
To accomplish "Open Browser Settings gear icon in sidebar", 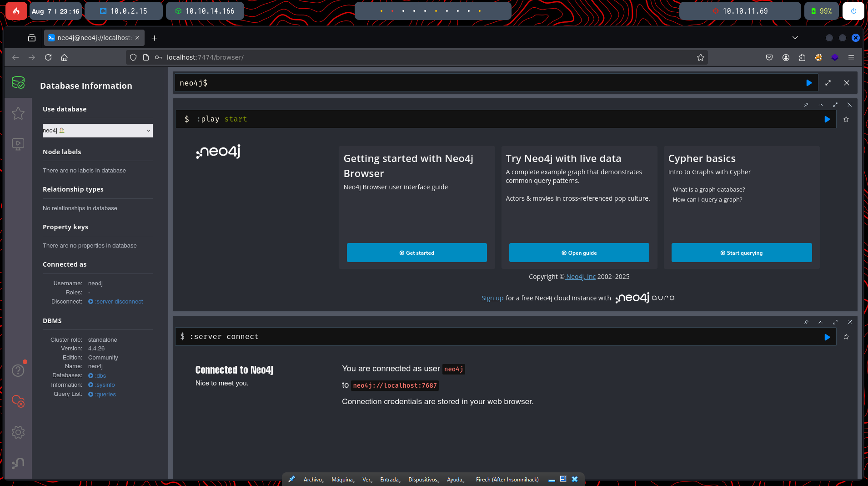I will coord(18,432).
